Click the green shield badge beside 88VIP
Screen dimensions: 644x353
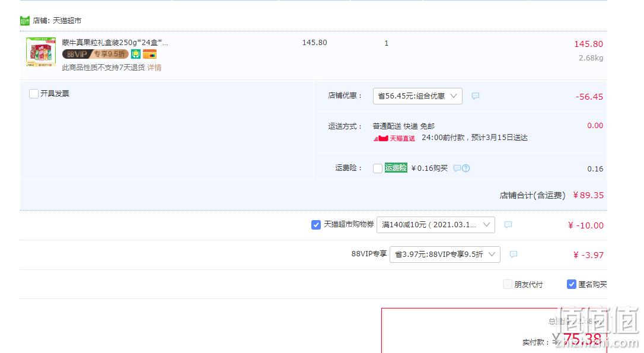pos(136,54)
